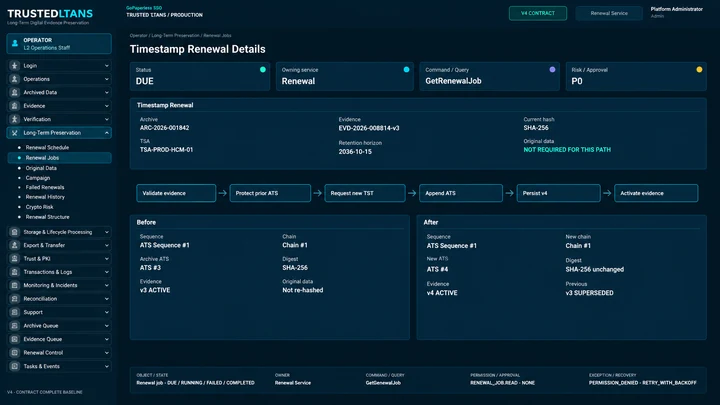Expand the Renewal Control chevron
This screenshot has width=720, height=405.
107,353
